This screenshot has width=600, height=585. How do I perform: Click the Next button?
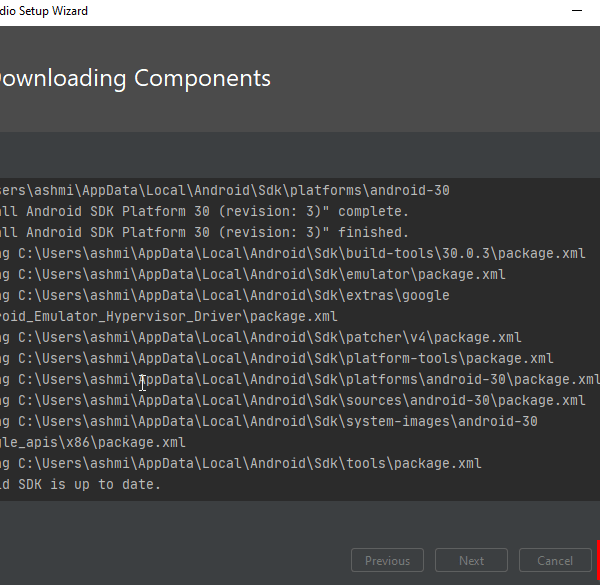(471, 561)
